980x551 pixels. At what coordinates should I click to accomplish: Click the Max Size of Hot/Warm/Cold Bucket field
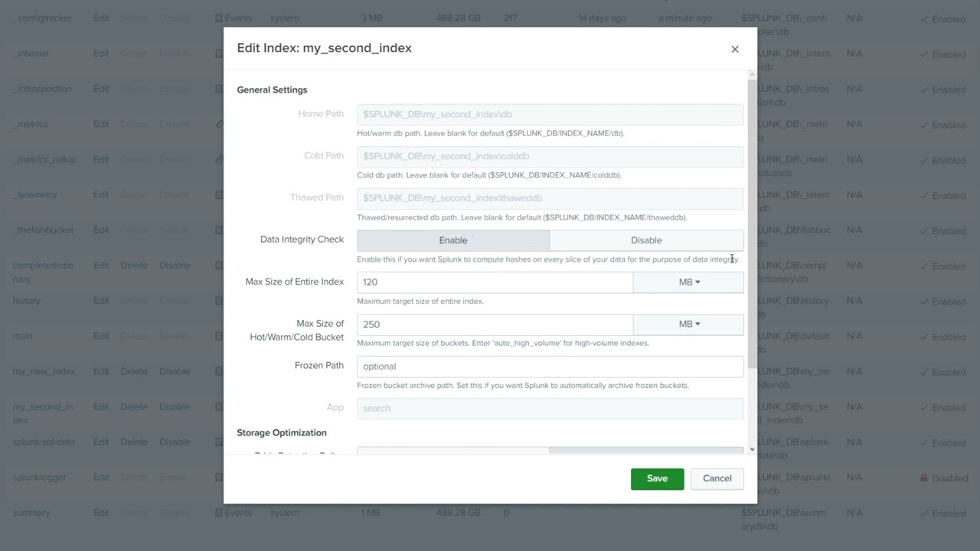pos(495,324)
